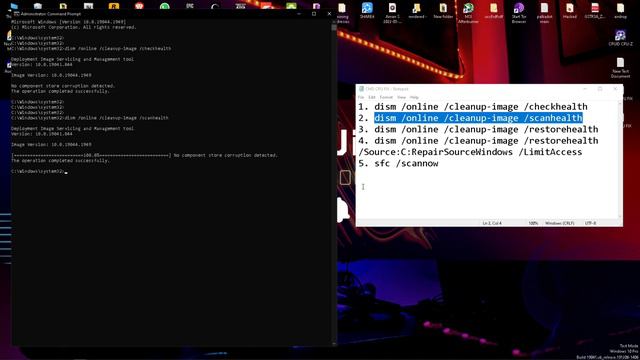Image resolution: width=640 pixels, height=360 pixels.
Task: Click the scanhealth command in Command Prompt
Action: pyautogui.click(x=116, y=118)
